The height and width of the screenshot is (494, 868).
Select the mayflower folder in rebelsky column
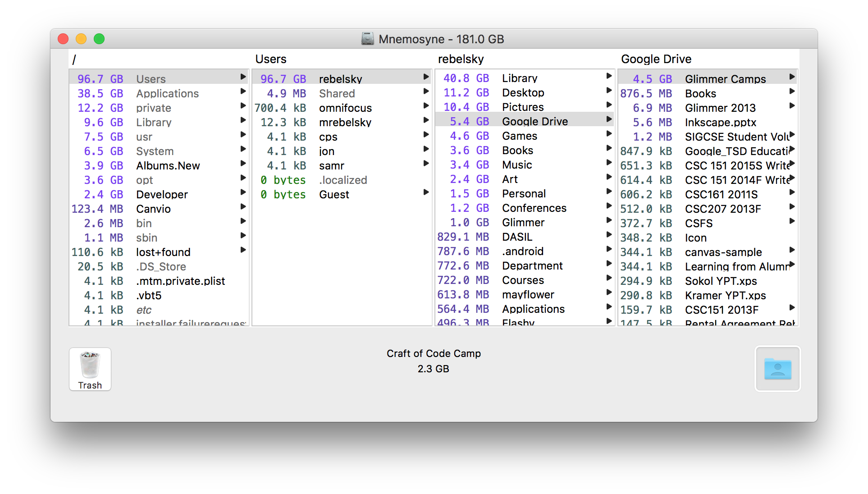(x=527, y=294)
